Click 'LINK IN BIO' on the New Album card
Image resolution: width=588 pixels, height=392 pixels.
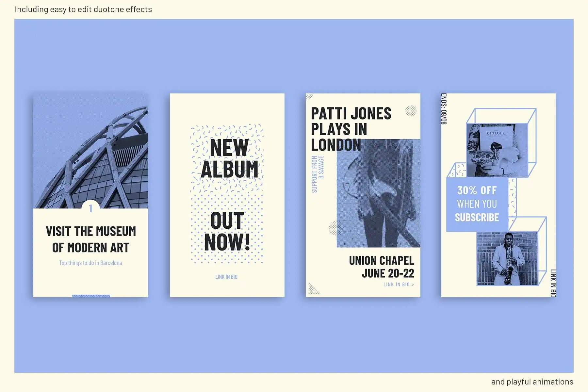pos(226,277)
